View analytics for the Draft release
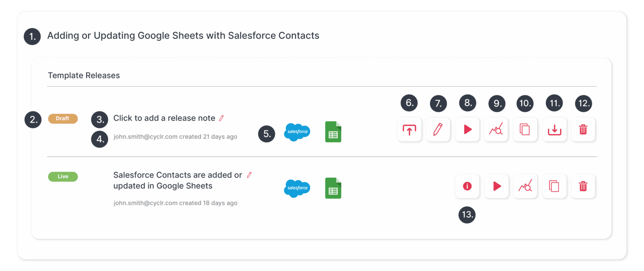The width and height of the screenshot is (644, 271). pos(496,129)
